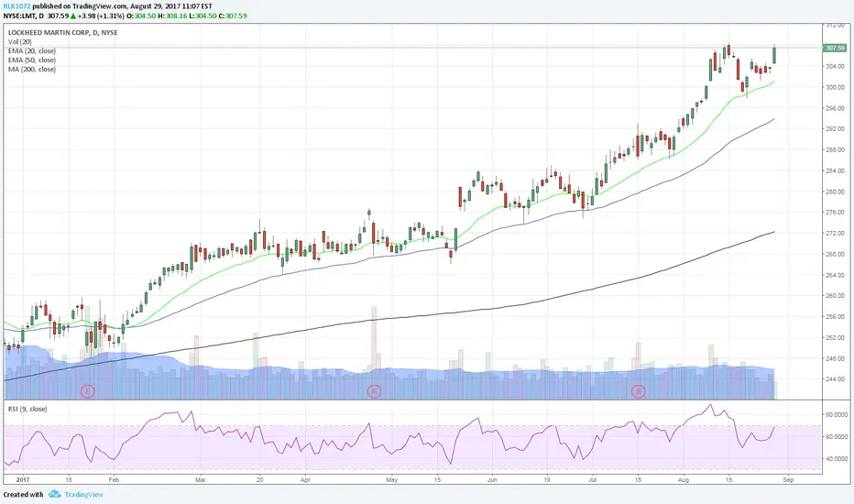Screen dimensions: 854x504
Task: Click the '284.00' price axis label
Action: pos(836,171)
